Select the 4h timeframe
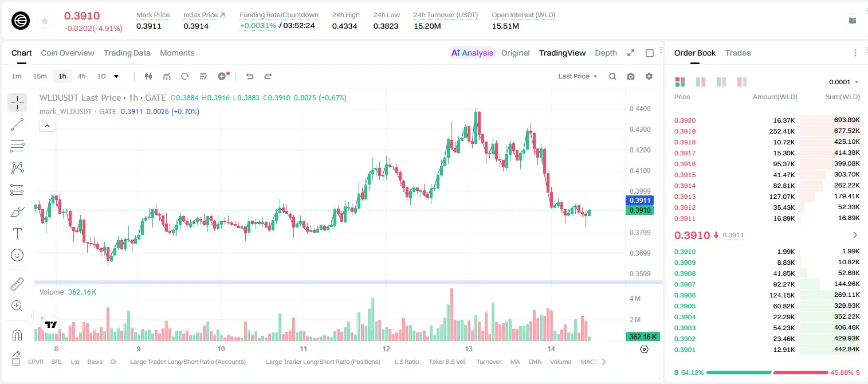Viewport: 868px width, 384px height. [82, 76]
